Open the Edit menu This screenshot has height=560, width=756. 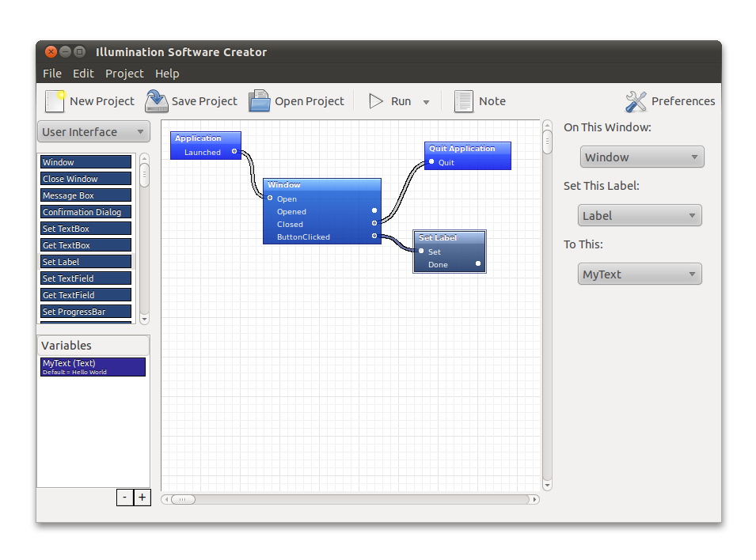(83, 74)
